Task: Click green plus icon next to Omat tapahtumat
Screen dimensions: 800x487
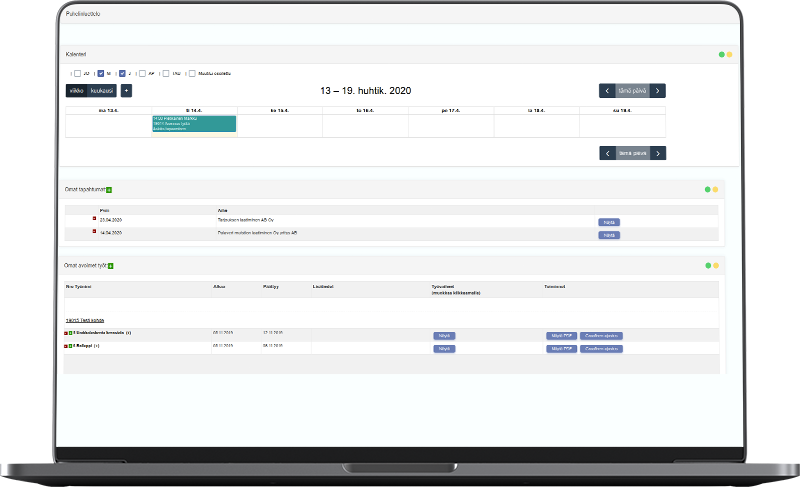Action: tap(109, 190)
